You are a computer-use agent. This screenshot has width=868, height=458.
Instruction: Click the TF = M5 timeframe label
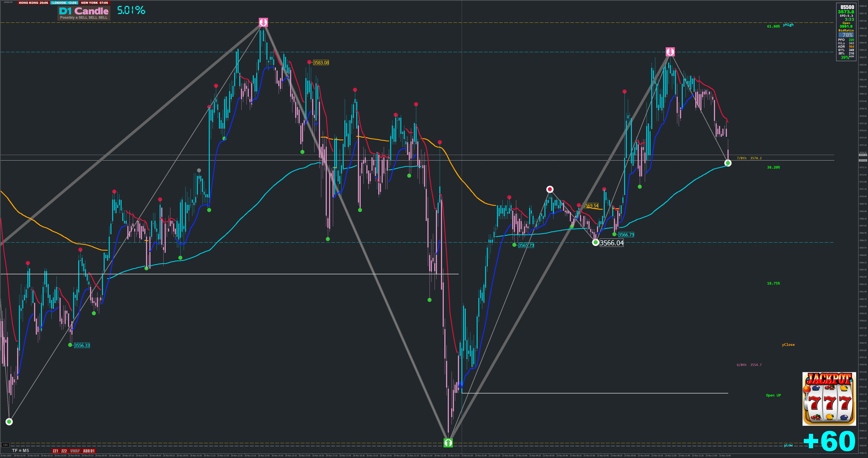point(21,451)
